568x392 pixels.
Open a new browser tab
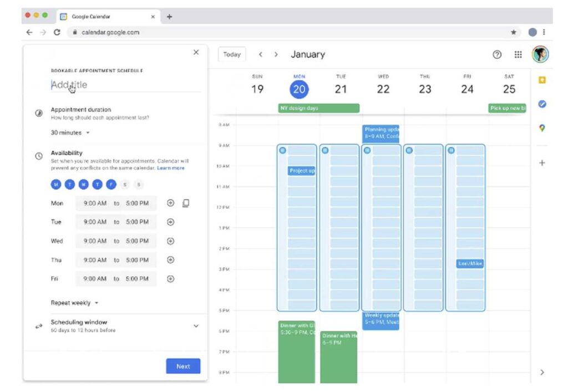pos(170,17)
